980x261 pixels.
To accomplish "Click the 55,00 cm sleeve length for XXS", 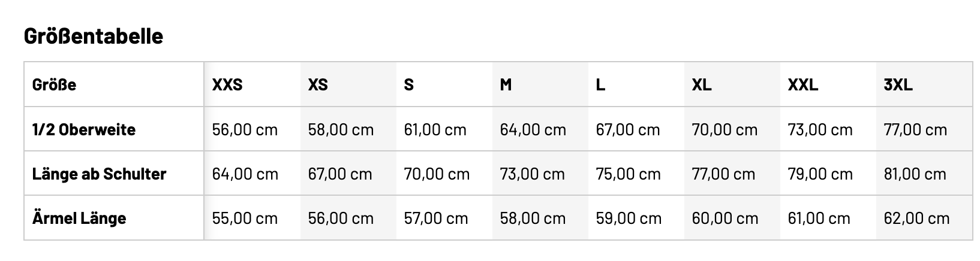I will point(245,218).
